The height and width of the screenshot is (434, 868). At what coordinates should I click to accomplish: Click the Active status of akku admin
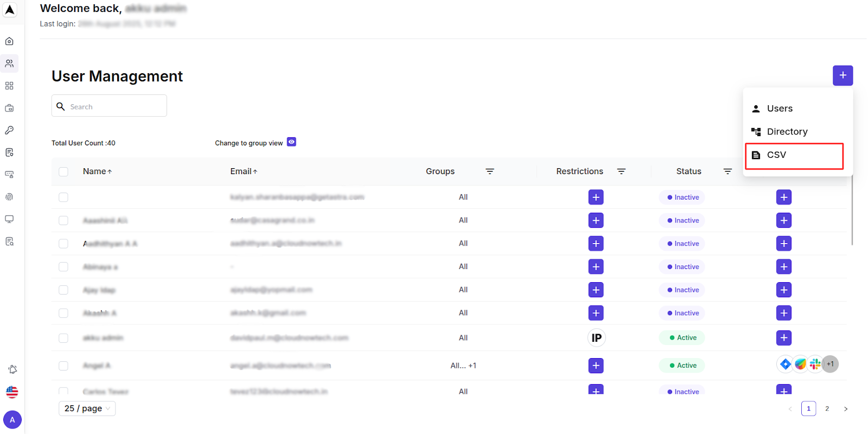[x=682, y=337]
